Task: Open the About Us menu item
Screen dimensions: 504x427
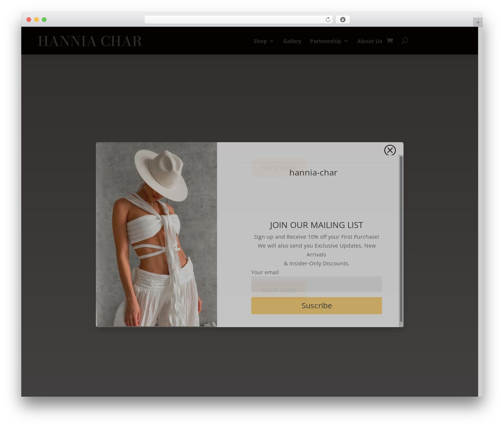Action: tap(370, 41)
